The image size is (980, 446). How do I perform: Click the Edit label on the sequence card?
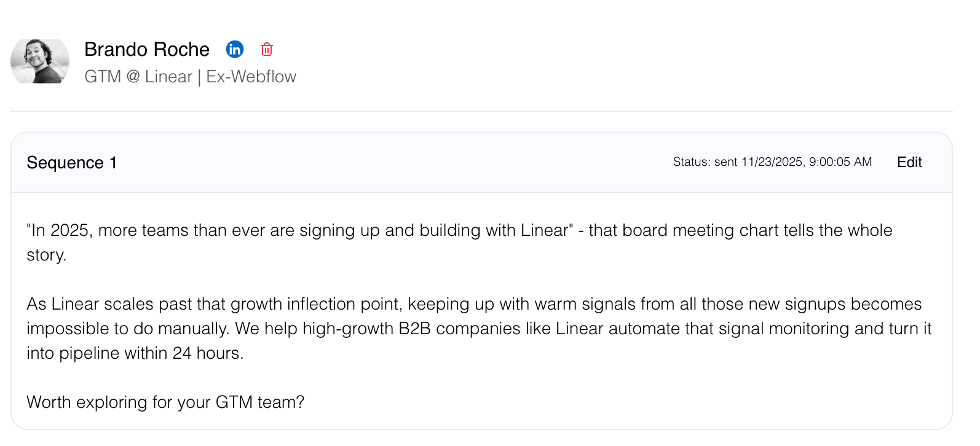pyautogui.click(x=909, y=162)
